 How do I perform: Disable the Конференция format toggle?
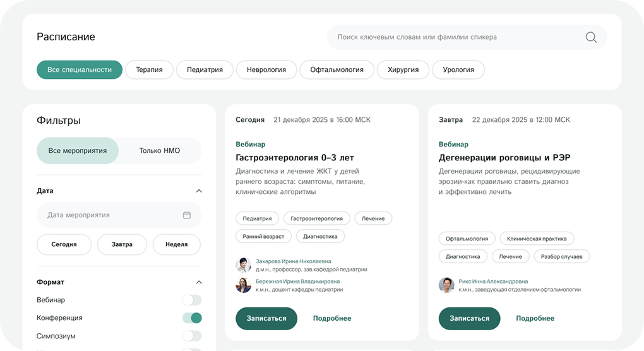coord(192,318)
